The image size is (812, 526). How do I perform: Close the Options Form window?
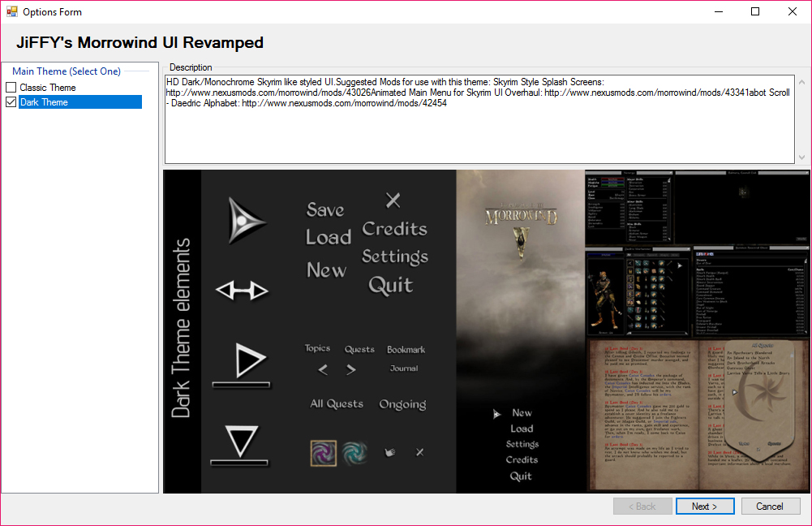[x=793, y=11]
